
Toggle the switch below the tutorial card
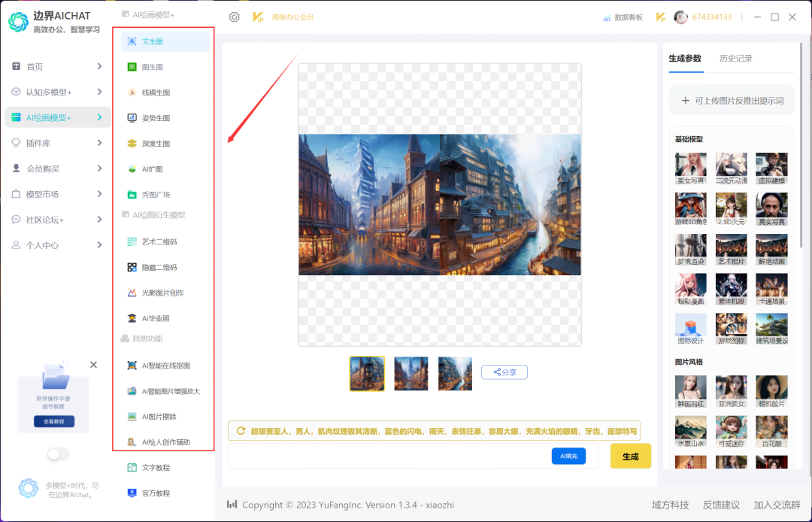pos(58,454)
